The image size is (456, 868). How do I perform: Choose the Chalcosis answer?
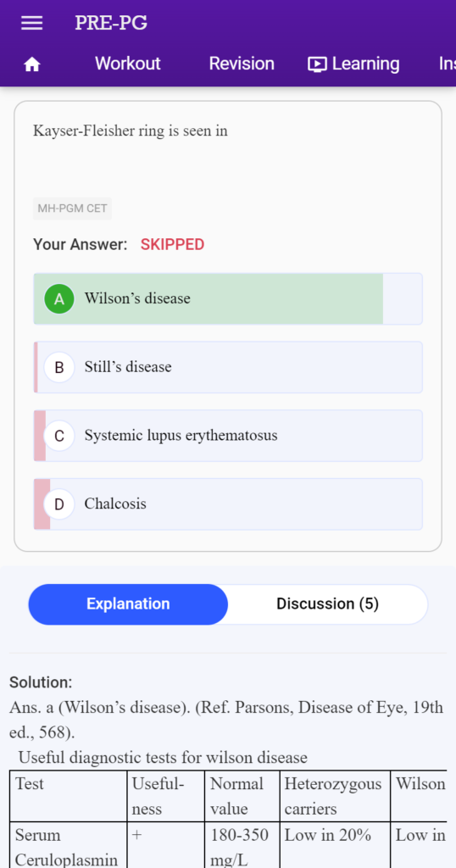coord(228,504)
